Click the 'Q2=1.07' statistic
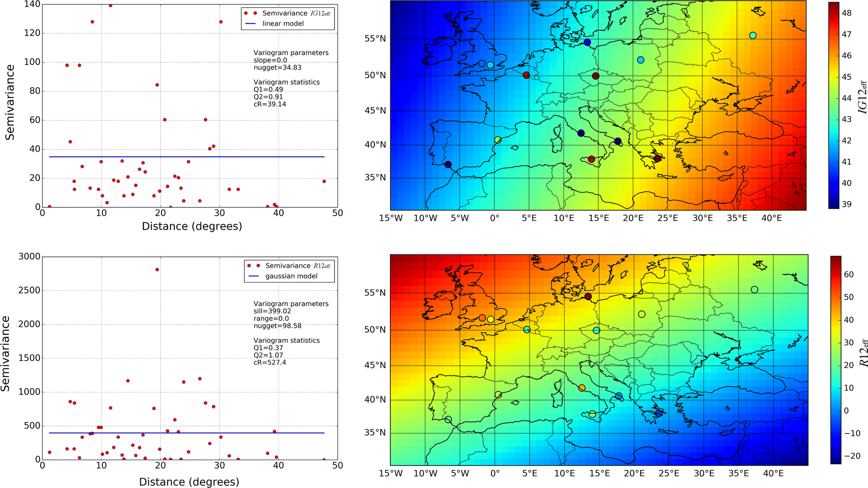 tap(268, 355)
